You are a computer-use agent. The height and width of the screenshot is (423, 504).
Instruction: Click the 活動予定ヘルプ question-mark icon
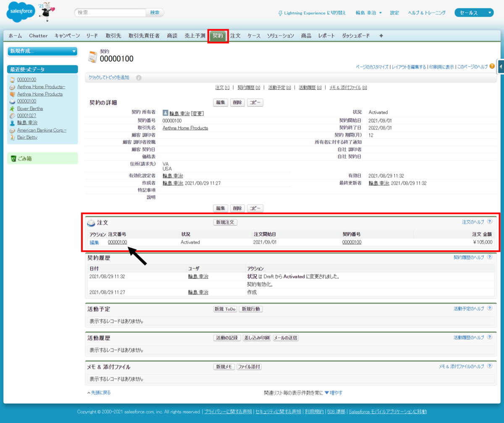pos(490,309)
